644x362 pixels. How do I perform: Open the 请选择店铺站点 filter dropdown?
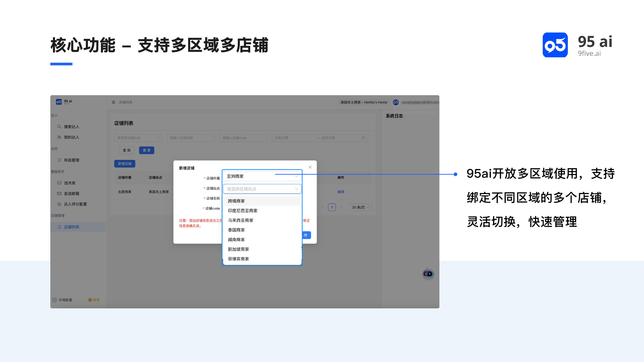138,138
